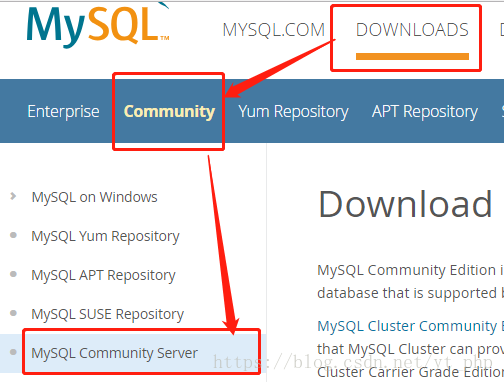The image size is (504, 382).
Task: Open the DOWNLOADS top navigation tab
Action: click(x=412, y=30)
